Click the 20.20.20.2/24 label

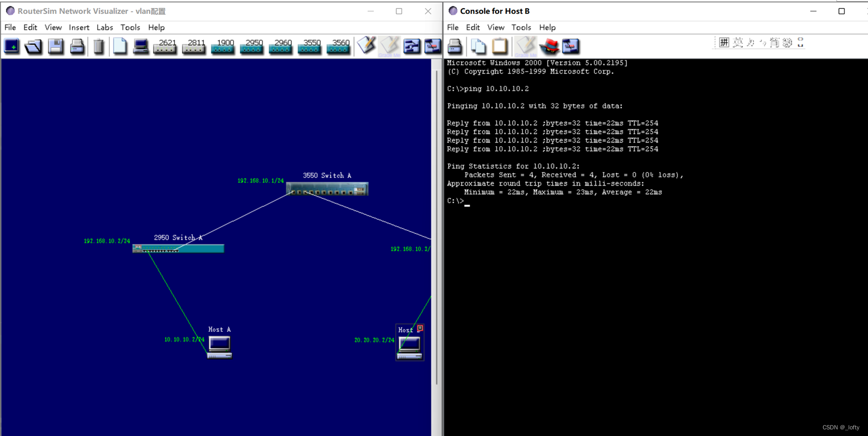pyautogui.click(x=374, y=340)
